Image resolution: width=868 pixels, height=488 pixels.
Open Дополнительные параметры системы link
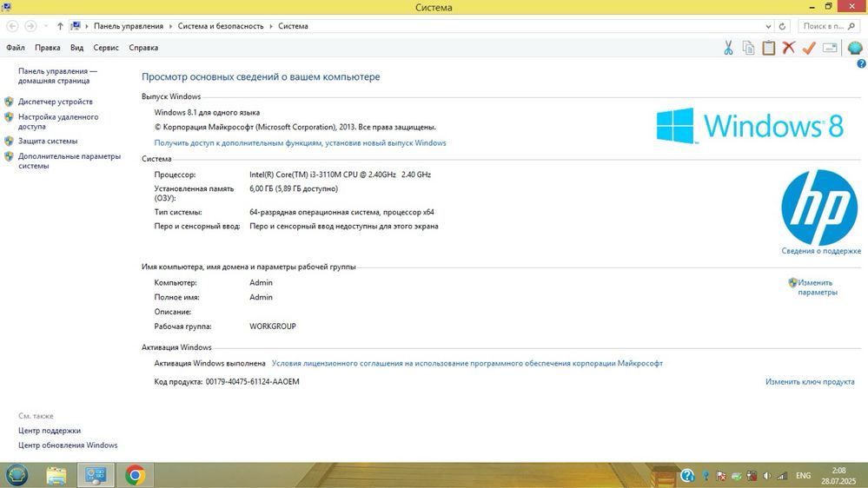70,161
